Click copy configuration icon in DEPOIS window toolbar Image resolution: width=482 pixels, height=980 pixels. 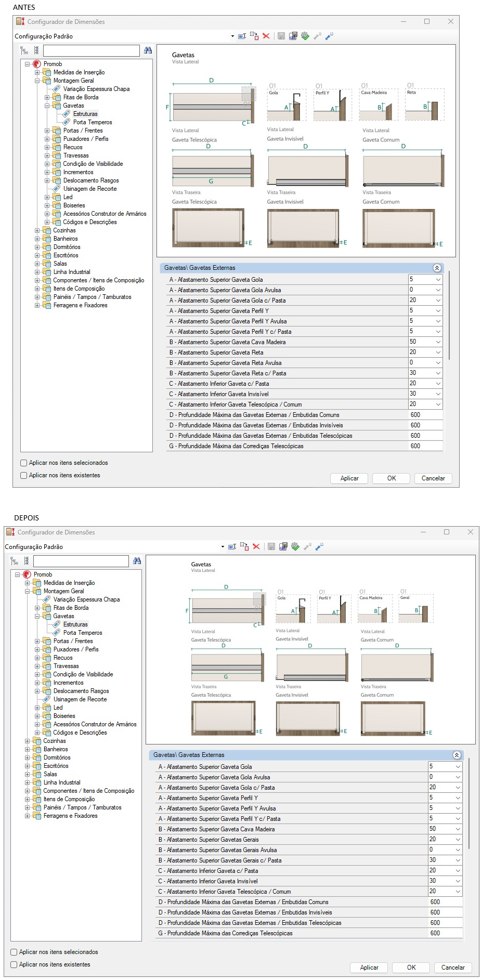coord(244,546)
